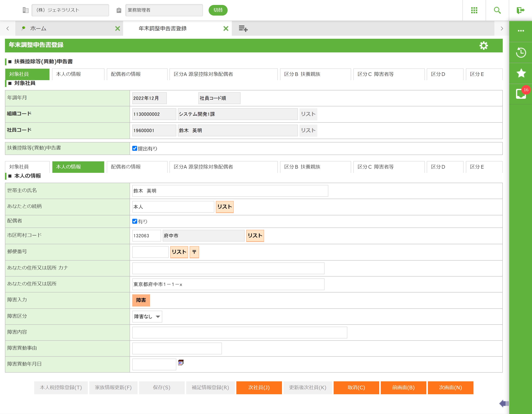Open the 障害区分 dropdown
Viewport: 532px width, 414px height.
[147, 316]
